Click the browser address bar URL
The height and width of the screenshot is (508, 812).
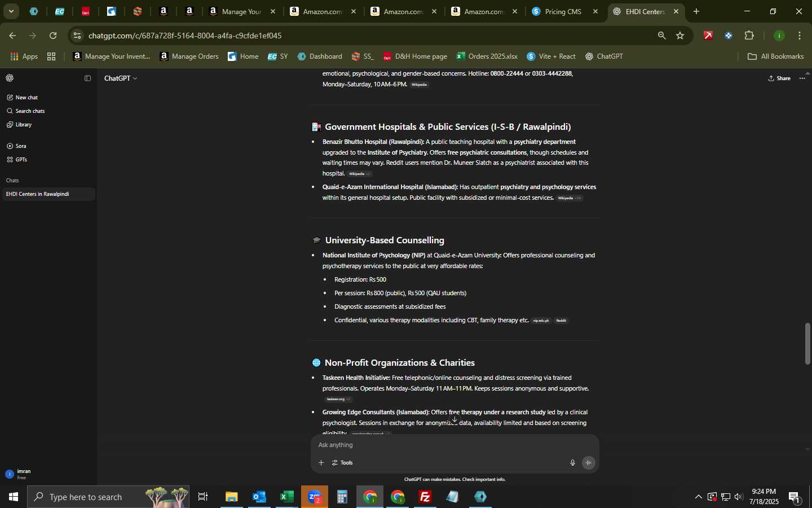click(185, 36)
